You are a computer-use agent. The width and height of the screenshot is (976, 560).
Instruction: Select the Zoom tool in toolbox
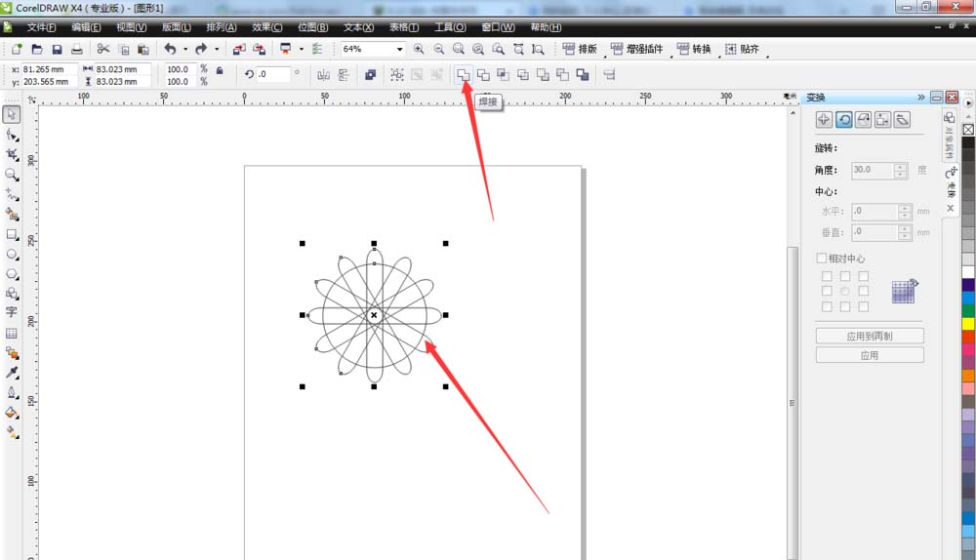[11, 175]
